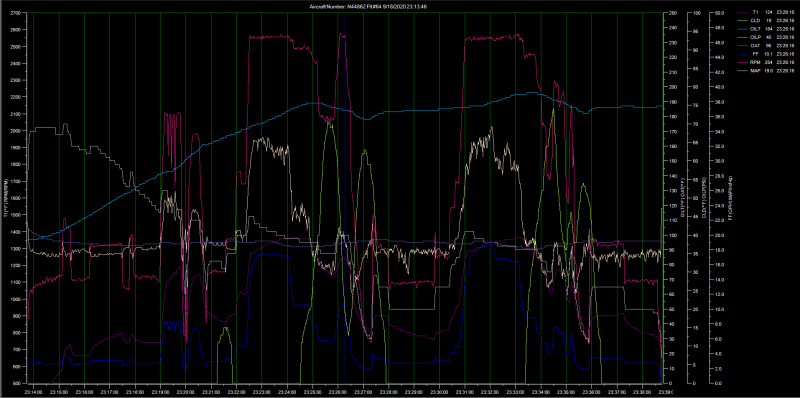Click the blue FF line swatch in legend
This screenshot has height=398, width=800.
[x=743, y=54]
